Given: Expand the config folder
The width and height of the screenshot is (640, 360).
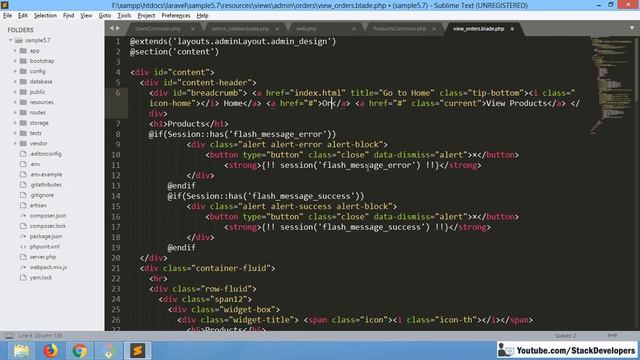Looking at the screenshot, I should (15, 71).
